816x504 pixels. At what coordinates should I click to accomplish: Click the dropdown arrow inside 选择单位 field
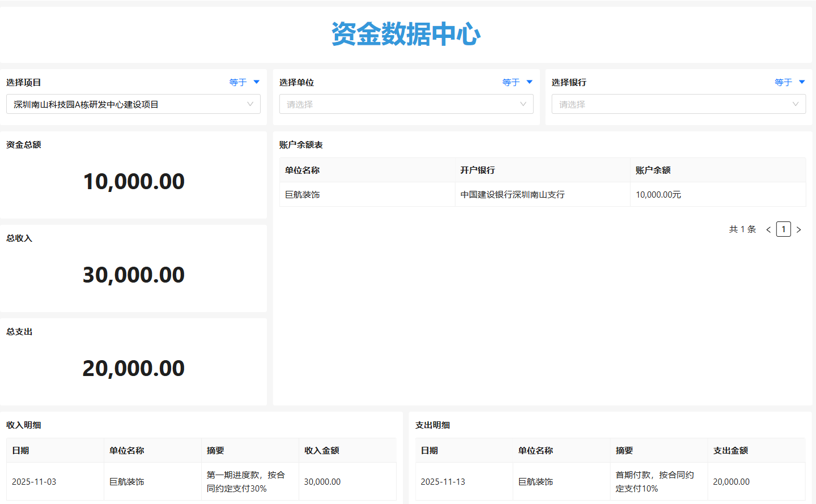click(x=522, y=104)
